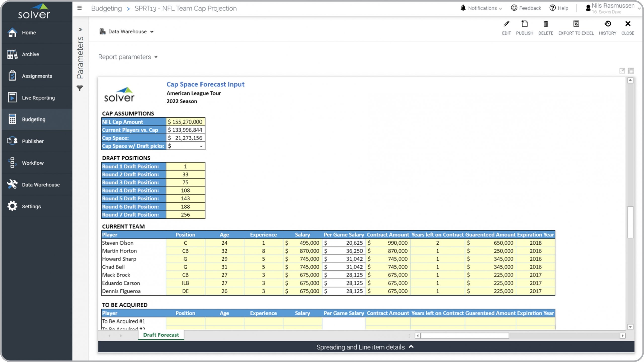644x362 pixels.
Task: Select the Draft Forecast sheet tab
Action: 161,335
